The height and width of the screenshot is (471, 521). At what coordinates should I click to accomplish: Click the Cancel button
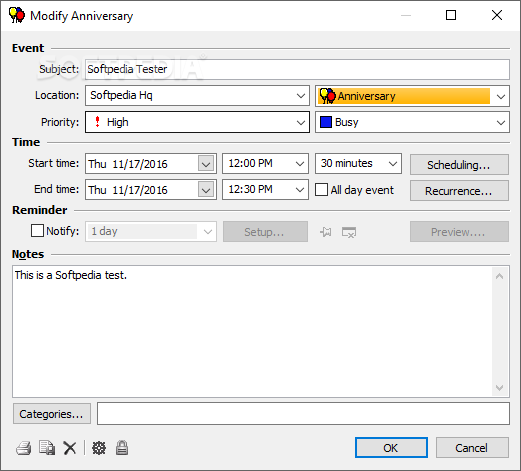coord(472,448)
